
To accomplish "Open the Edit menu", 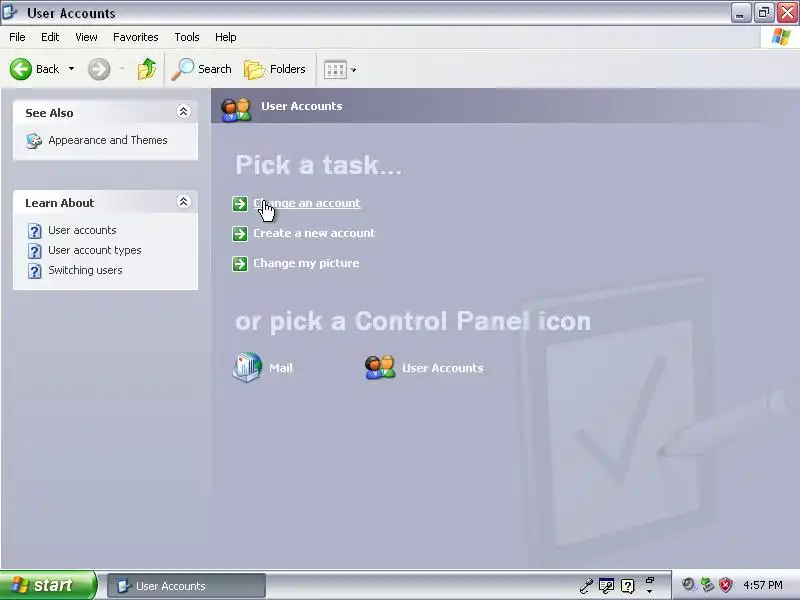I will 50,37.
